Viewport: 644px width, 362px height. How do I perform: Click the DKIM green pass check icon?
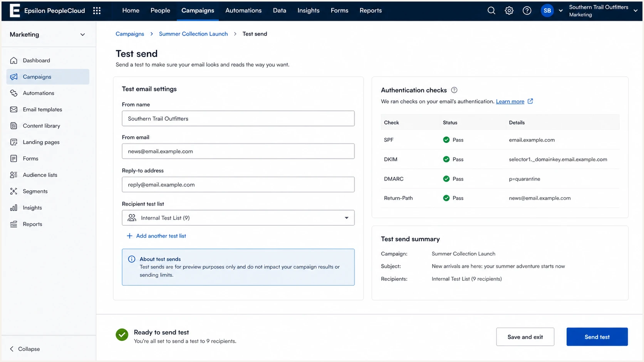(x=446, y=159)
